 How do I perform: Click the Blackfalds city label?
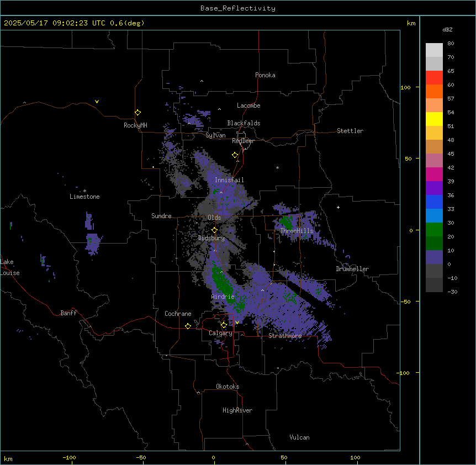tap(244, 123)
